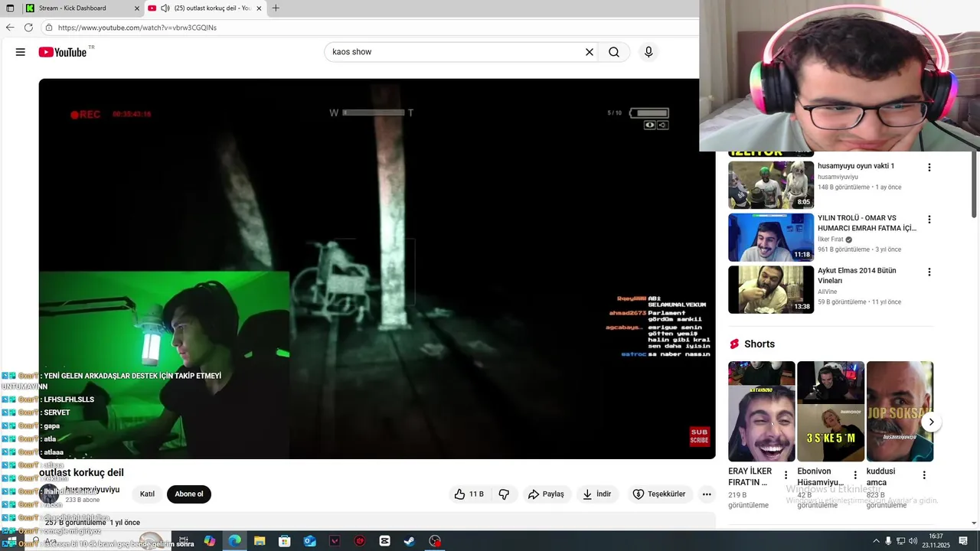Open Copilot from taskbar

pos(210,541)
